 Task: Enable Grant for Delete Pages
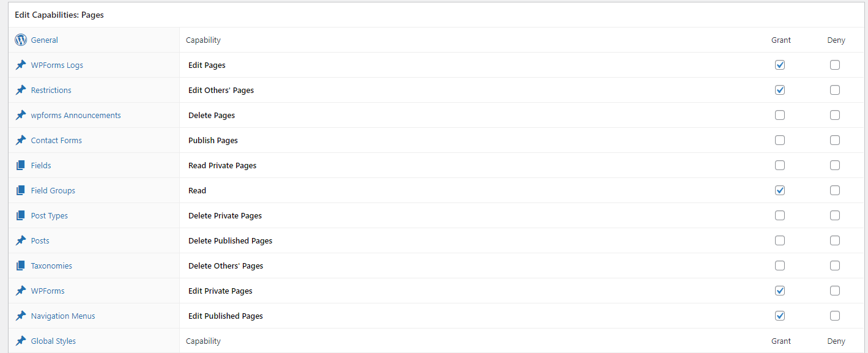click(780, 115)
